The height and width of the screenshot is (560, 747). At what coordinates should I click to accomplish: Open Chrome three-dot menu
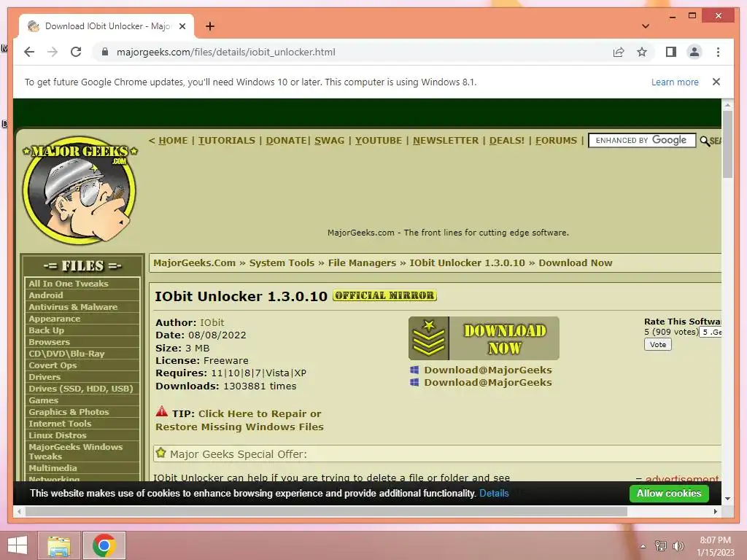718,52
